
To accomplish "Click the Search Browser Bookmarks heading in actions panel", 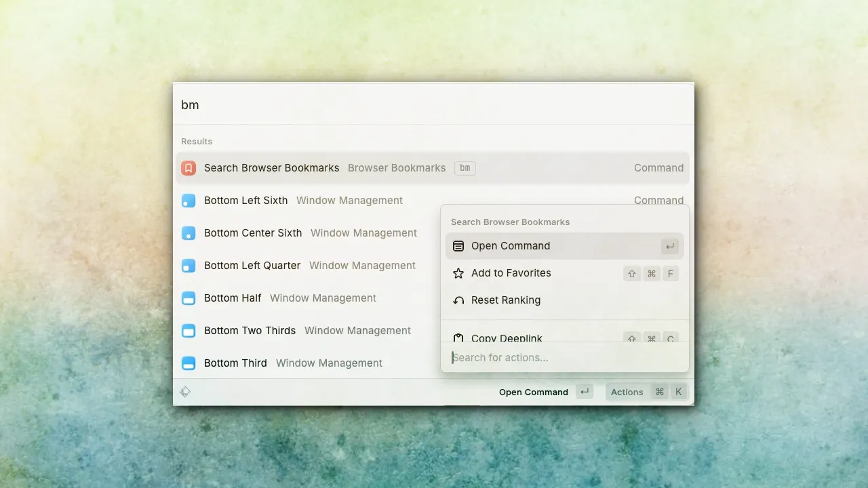I will pos(510,222).
